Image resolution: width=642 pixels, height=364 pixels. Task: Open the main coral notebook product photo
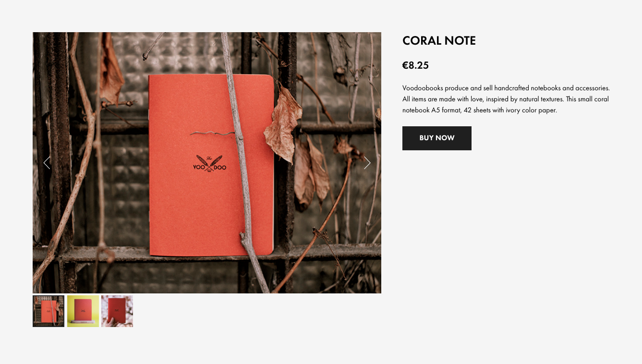click(207, 163)
